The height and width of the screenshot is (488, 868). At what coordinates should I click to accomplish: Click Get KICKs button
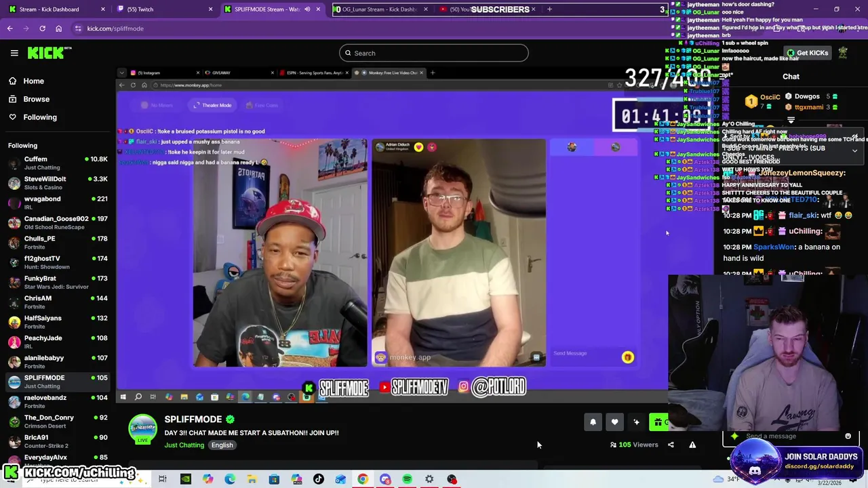coord(807,53)
